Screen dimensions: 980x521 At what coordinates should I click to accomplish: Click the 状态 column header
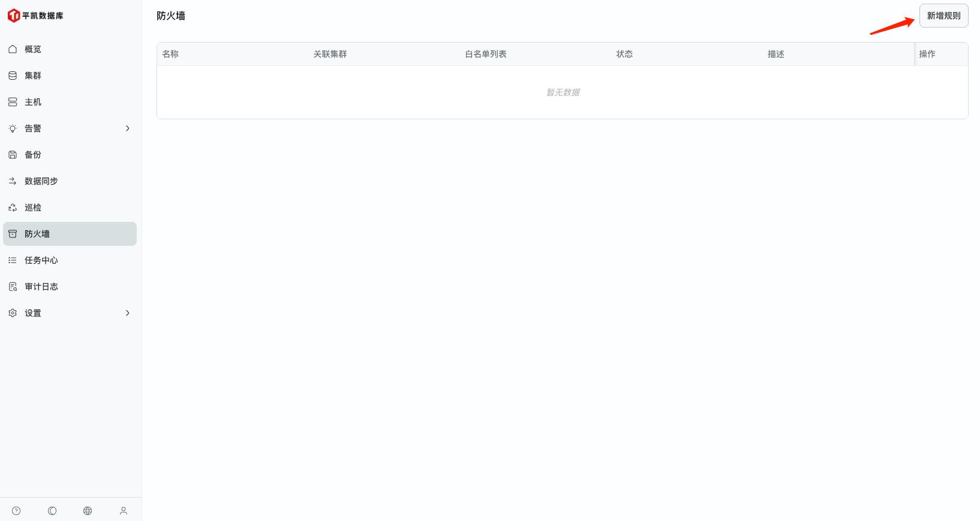(624, 54)
